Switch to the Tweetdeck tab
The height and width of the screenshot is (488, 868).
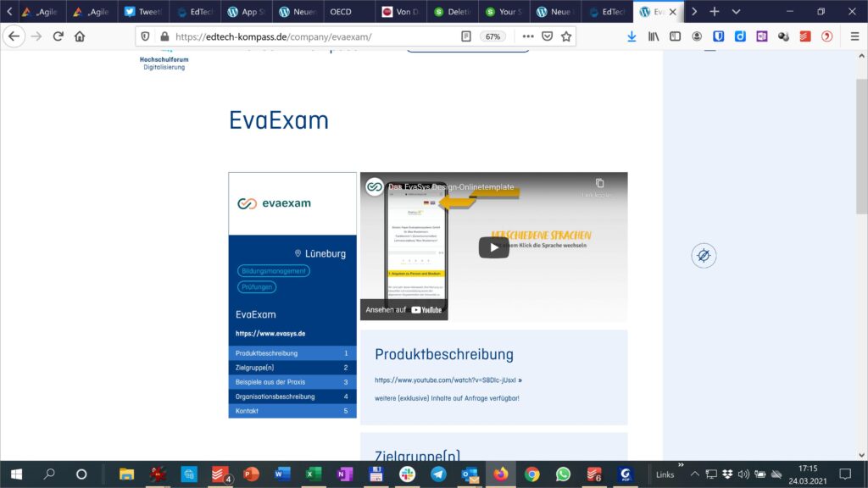(x=142, y=12)
